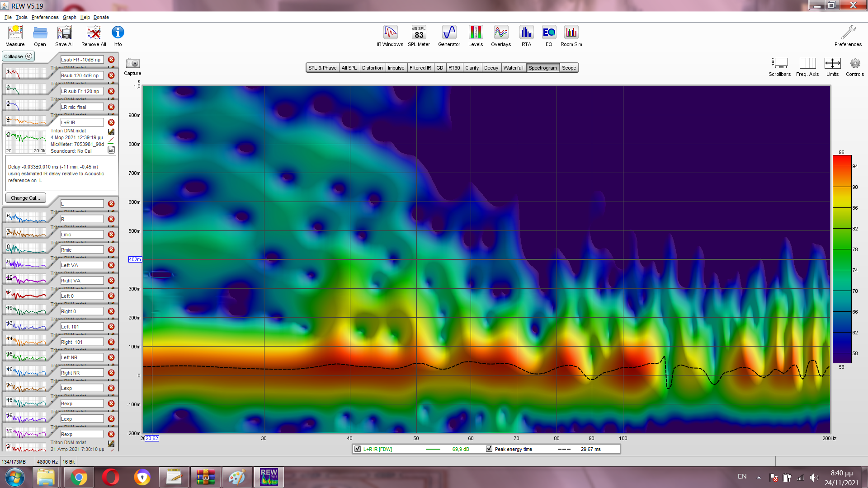Viewport: 868px width, 488px height.
Task: Capture the graph image with camera icon
Action: coord(132,64)
